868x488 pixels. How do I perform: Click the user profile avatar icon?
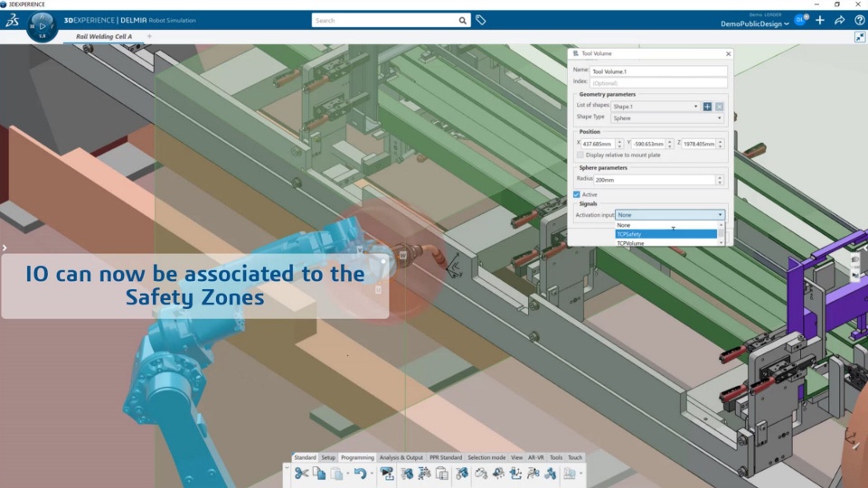click(800, 20)
